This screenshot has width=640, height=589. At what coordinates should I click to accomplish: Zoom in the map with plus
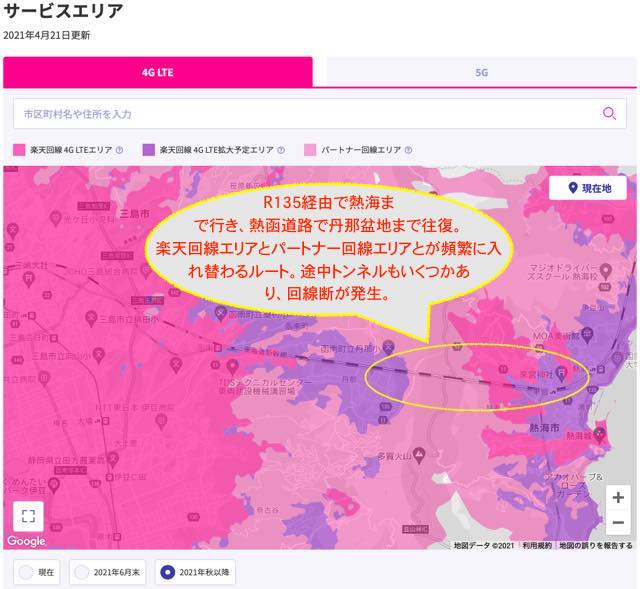(618, 498)
